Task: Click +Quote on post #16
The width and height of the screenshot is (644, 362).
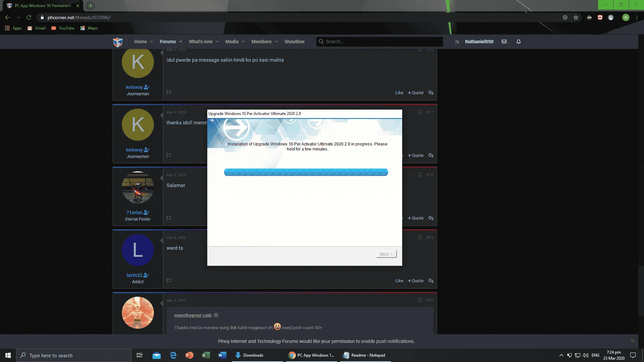Action: tap(416, 93)
